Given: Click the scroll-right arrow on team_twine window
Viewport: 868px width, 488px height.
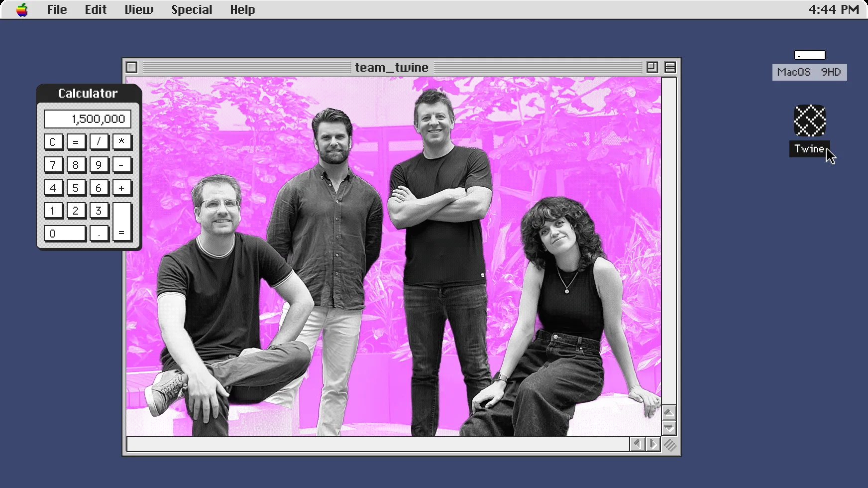Looking at the screenshot, I should coord(652,444).
